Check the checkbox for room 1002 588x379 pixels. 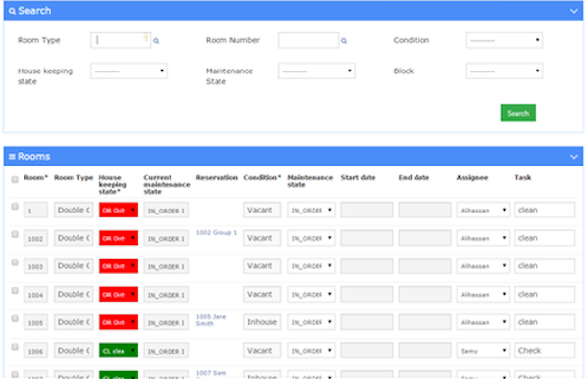(x=15, y=234)
